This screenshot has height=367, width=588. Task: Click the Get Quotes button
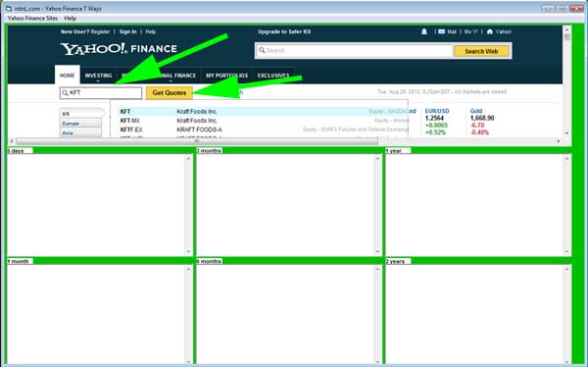point(170,93)
